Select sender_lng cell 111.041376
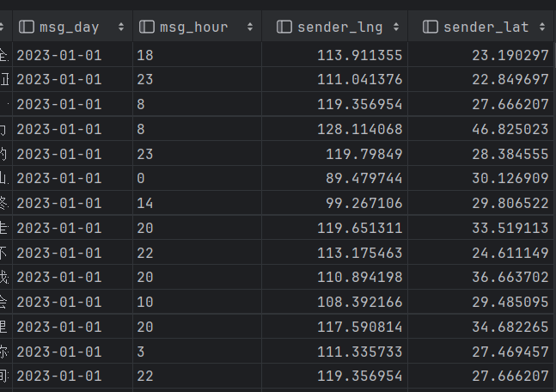 point(335,79)
